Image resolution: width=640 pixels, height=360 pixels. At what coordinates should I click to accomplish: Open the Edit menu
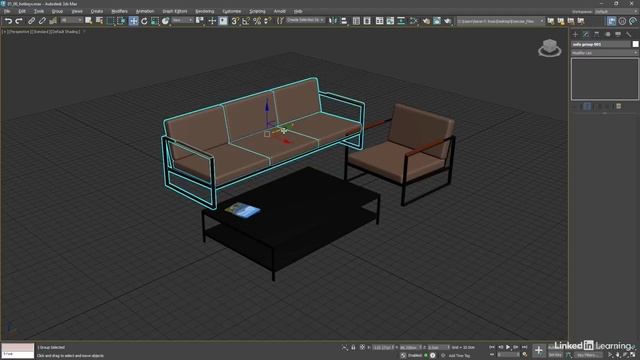click(x=22, y=11)
